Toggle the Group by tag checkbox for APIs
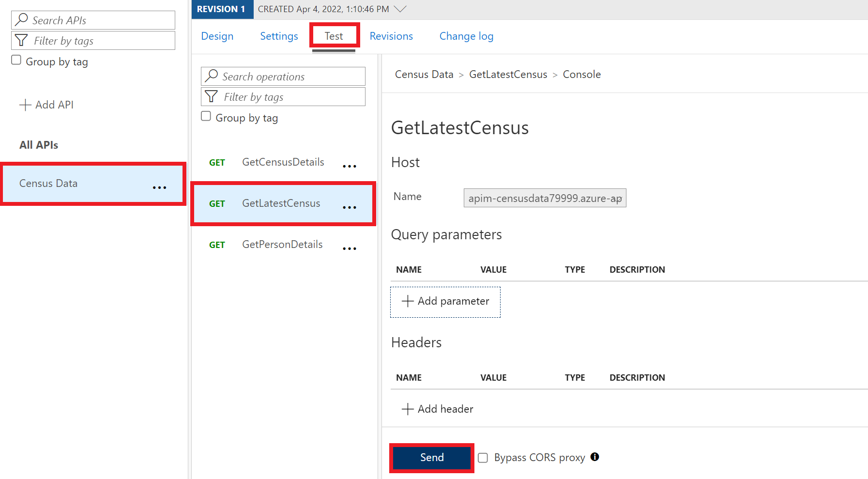 tap(16, 60)
